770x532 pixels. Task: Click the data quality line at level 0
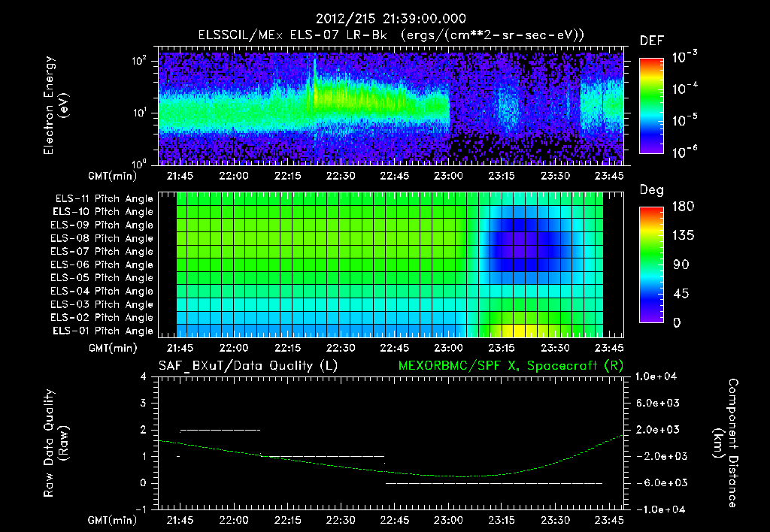click(493, 483)
